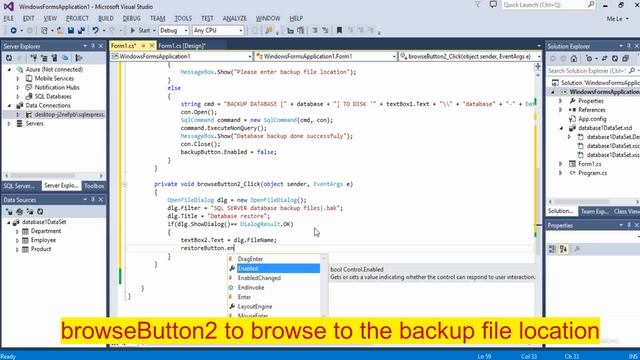Click the Open File folder icon
640x360 pixels.
click(60, 31)
